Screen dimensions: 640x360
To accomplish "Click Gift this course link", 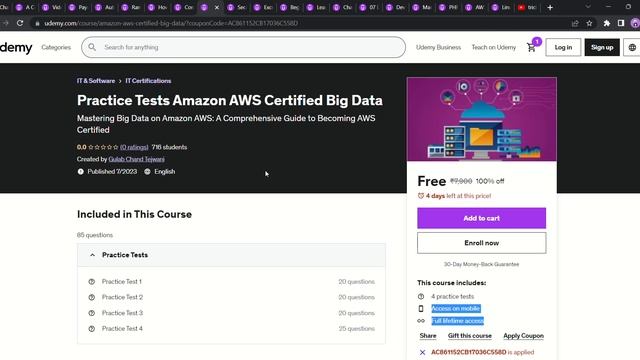I will click(469, 336).
